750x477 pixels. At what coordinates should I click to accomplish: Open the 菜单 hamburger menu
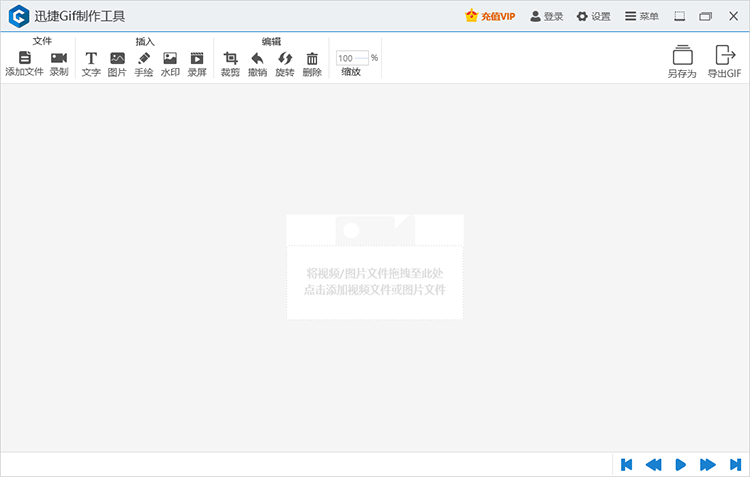tap(641, 16)
